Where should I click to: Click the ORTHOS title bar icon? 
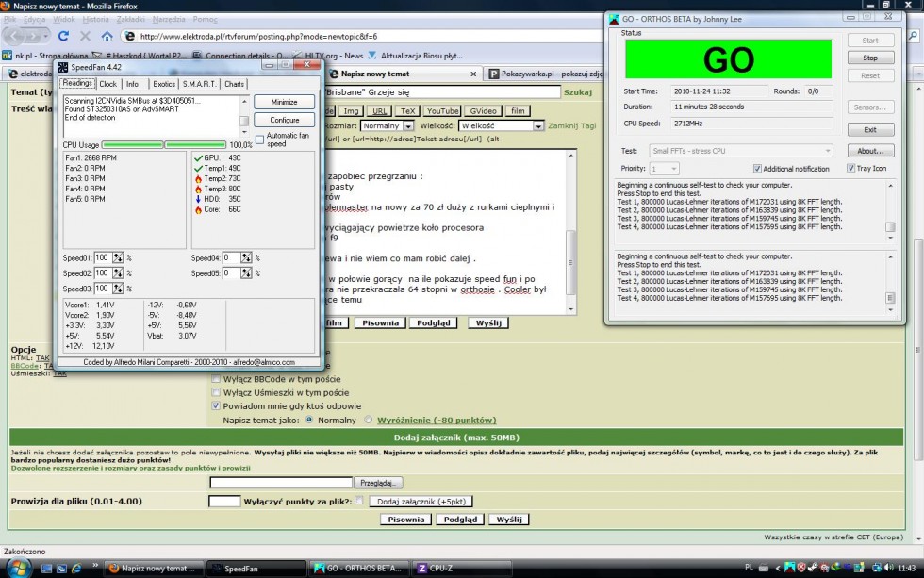(614, 19)
